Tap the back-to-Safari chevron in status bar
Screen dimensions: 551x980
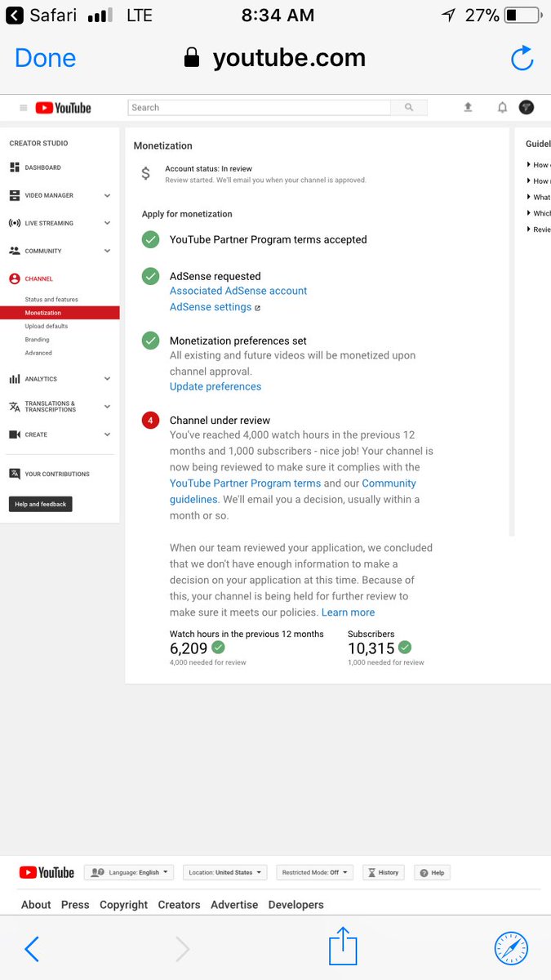coord(15,15)
